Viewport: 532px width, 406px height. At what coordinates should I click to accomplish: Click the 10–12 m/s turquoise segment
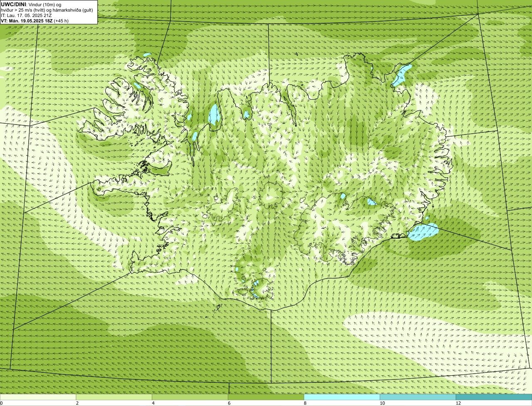click(418, 397)
